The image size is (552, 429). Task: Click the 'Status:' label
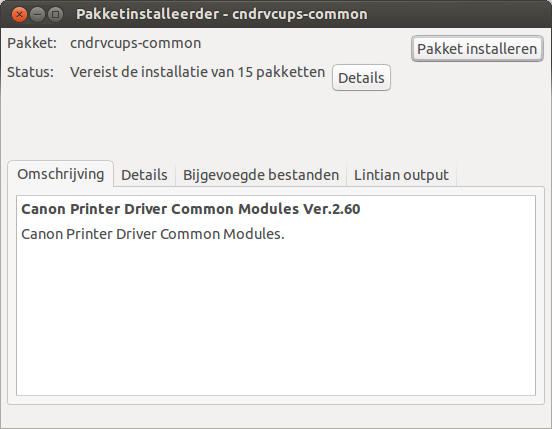[31, 72]
